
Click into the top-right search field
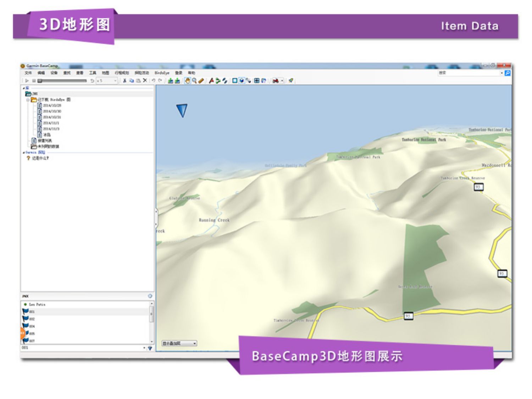[469, 73]
